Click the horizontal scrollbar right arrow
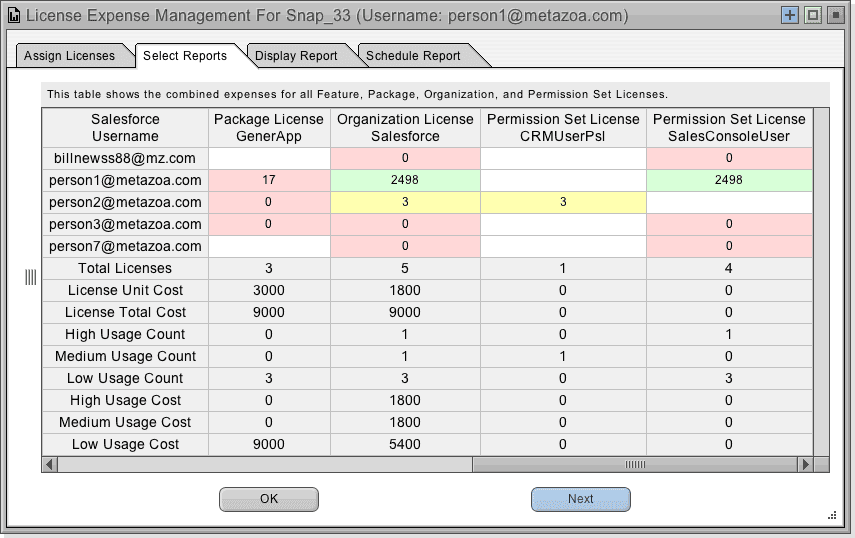Image resolution: width=855 pixels, height=538 pixels. coord(805,464)
